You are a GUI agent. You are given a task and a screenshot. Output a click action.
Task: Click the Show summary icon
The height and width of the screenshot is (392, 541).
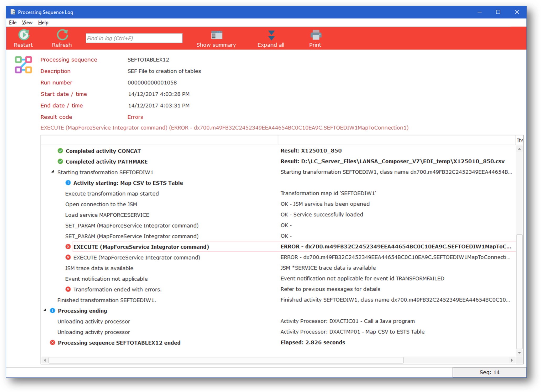pyautogui.click(x=217, y=35)
